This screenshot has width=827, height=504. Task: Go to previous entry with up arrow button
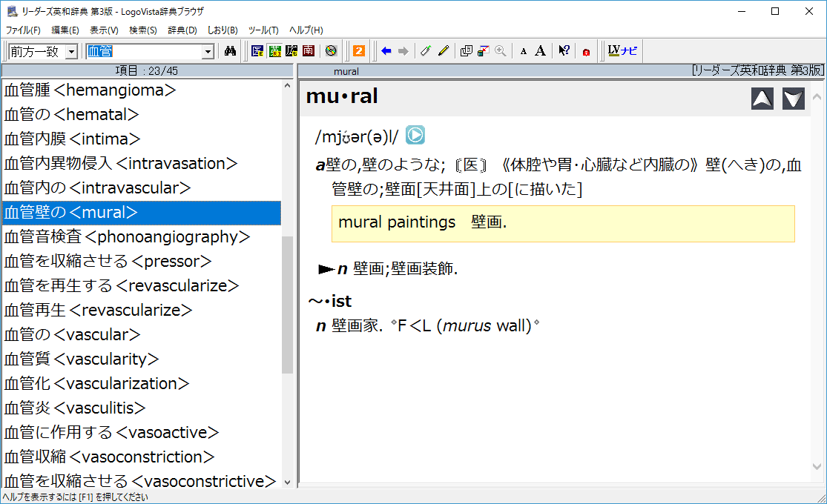point(762,99)
